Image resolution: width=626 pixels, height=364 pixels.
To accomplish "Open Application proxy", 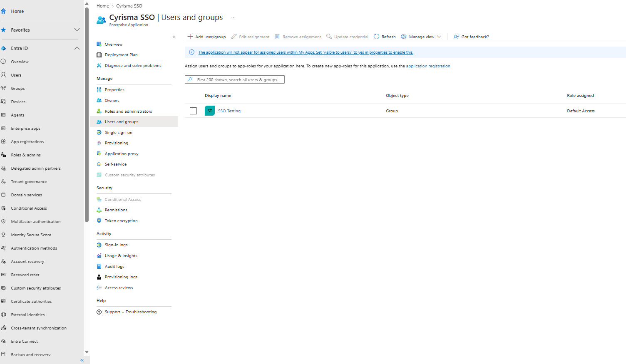I will [122, 154].
